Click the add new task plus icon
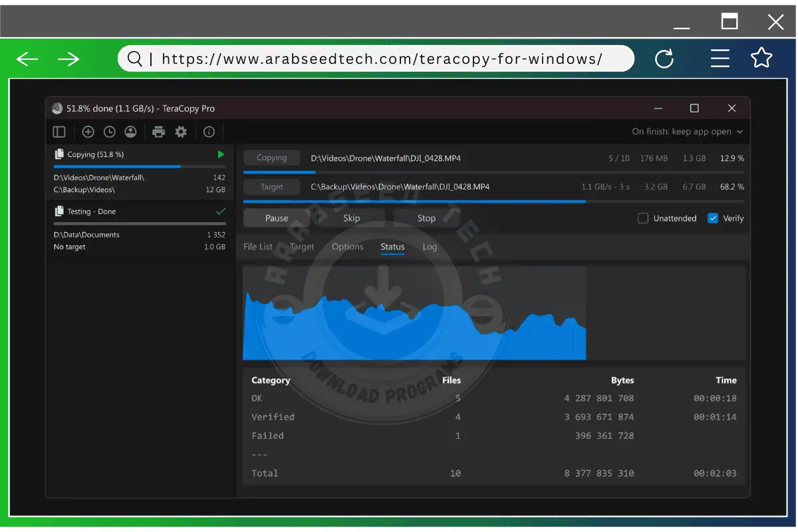This screenshot has width=798, height=532. [88, 132]
